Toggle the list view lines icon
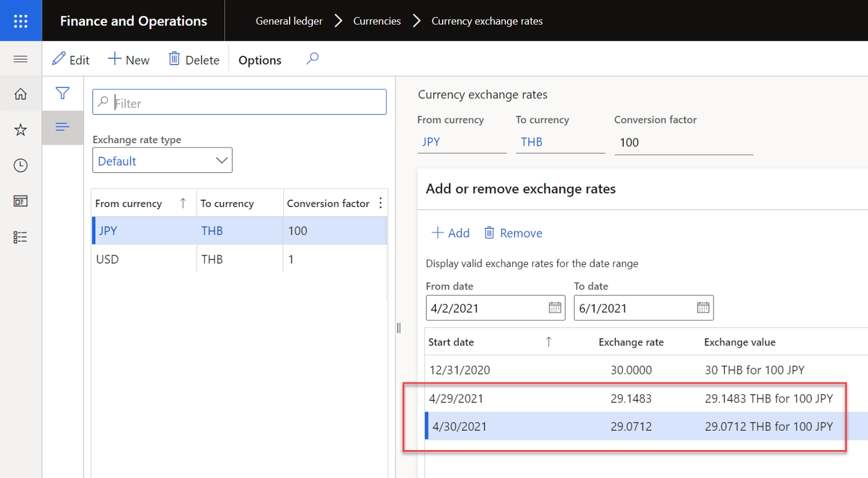The image size is (868, 478). [x=63, y=127]
